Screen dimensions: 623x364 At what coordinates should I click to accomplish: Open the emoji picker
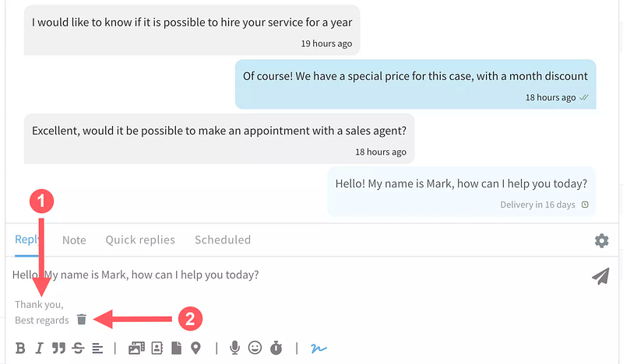pos(255,348)
